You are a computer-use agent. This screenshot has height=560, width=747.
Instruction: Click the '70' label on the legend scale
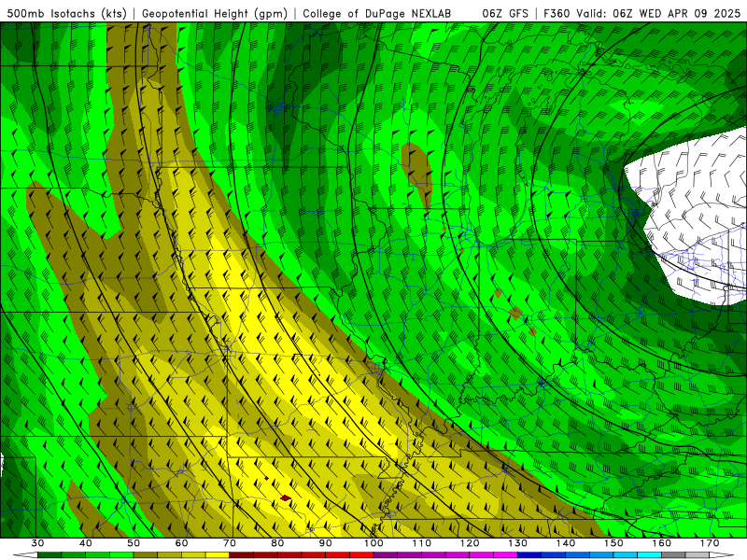[230, 543]
